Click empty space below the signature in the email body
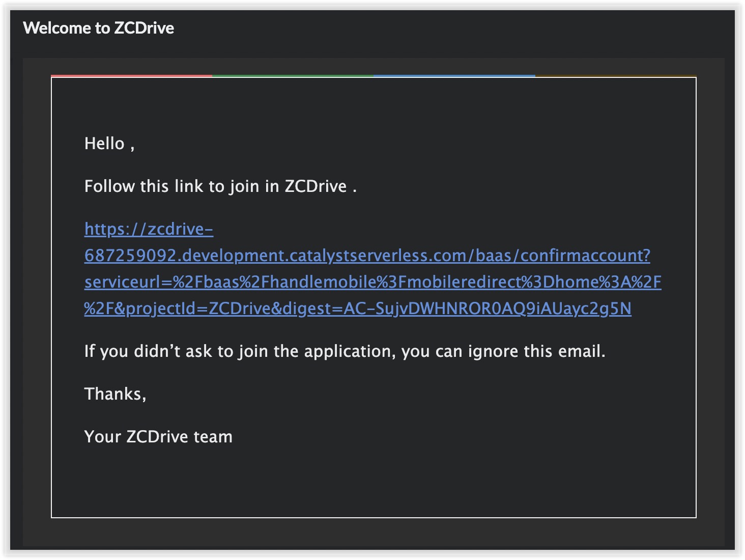745x560 pixels. pos(374,484)
